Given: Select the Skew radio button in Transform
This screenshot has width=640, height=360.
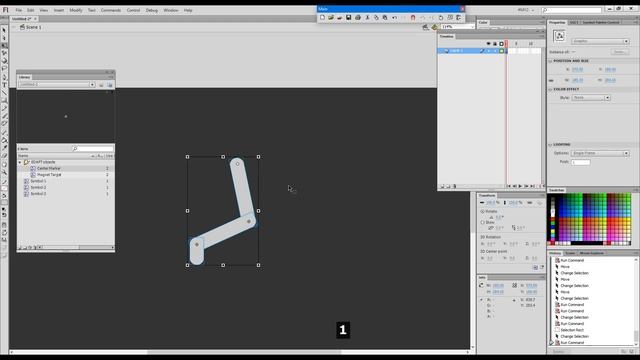Looking at the screenshot, I should coord(482,222).
